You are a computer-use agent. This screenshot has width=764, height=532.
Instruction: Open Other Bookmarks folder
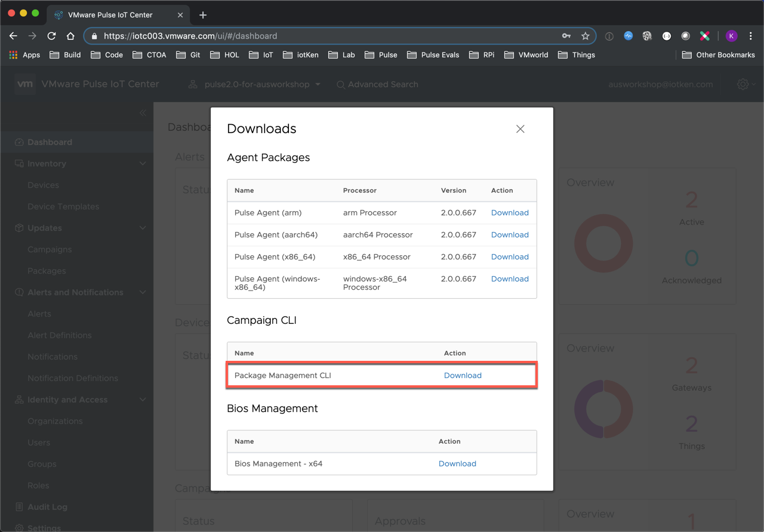[x=718, y=55]
